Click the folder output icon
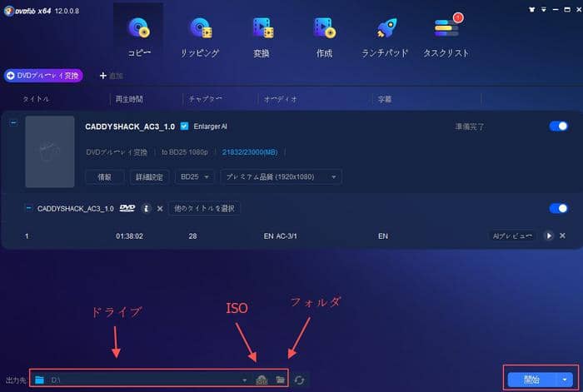The width and height of the screenshot is (583, 392). (281, 380)
